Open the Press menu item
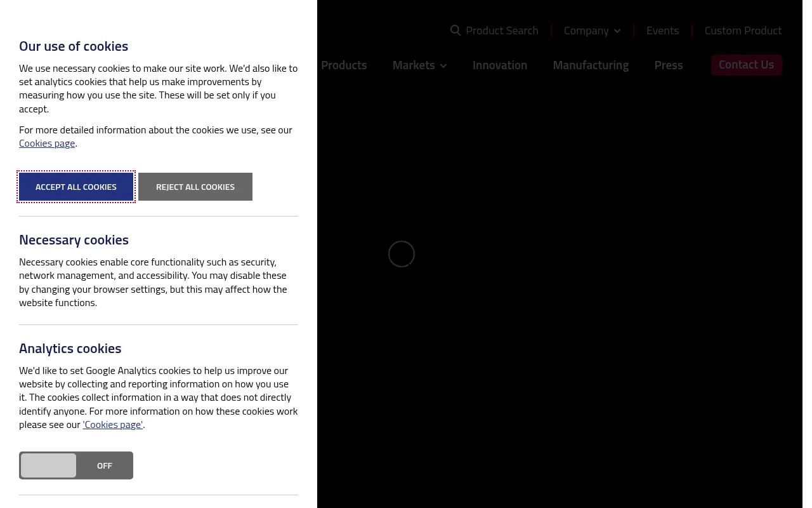The width and height of the screenshot is (812, 508). [x=669, y=65]
